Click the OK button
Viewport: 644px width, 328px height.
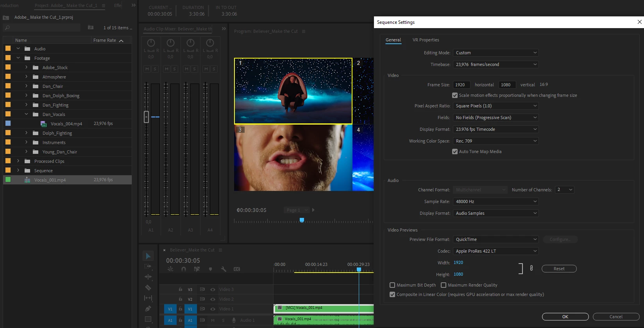coord(565,317)
